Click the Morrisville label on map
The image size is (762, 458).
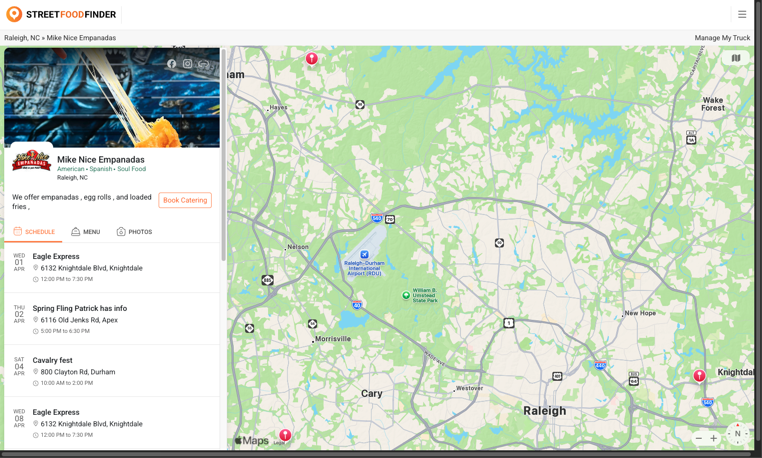333,339
